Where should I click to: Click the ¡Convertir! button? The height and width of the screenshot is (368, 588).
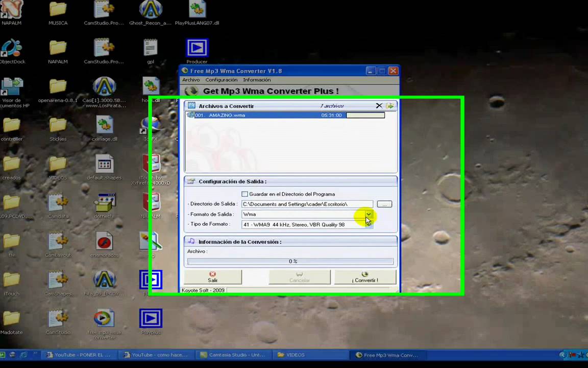[x=365, y=277]
